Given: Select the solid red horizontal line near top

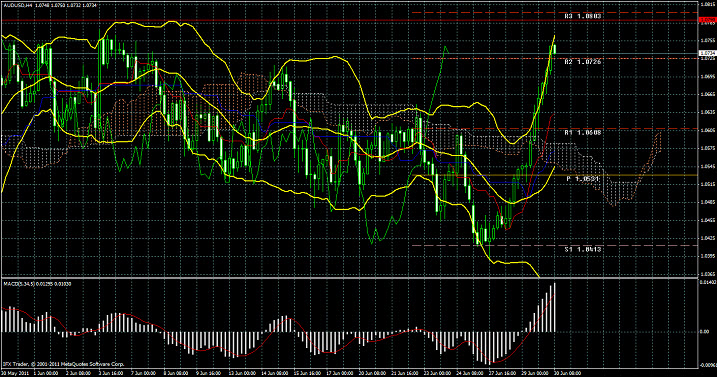Looking at the screenshot, I should (x=349, y=21).
